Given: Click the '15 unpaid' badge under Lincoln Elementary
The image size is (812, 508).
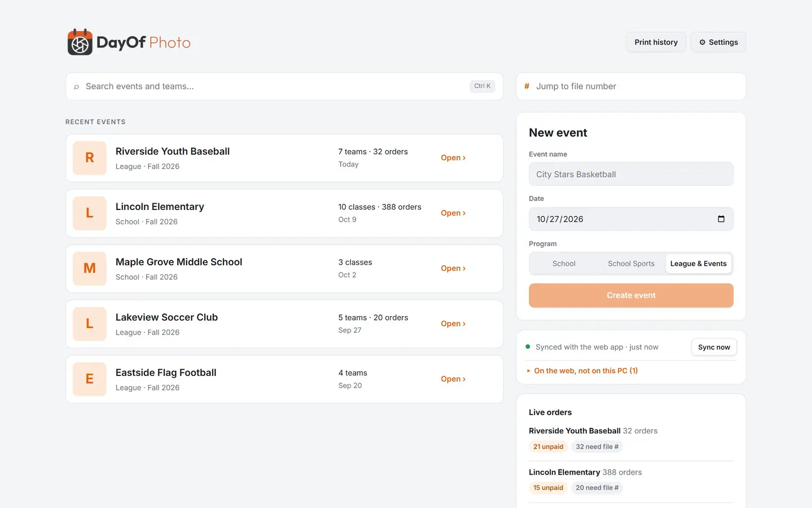Looking at the screenshot, I should coord(548,488).
